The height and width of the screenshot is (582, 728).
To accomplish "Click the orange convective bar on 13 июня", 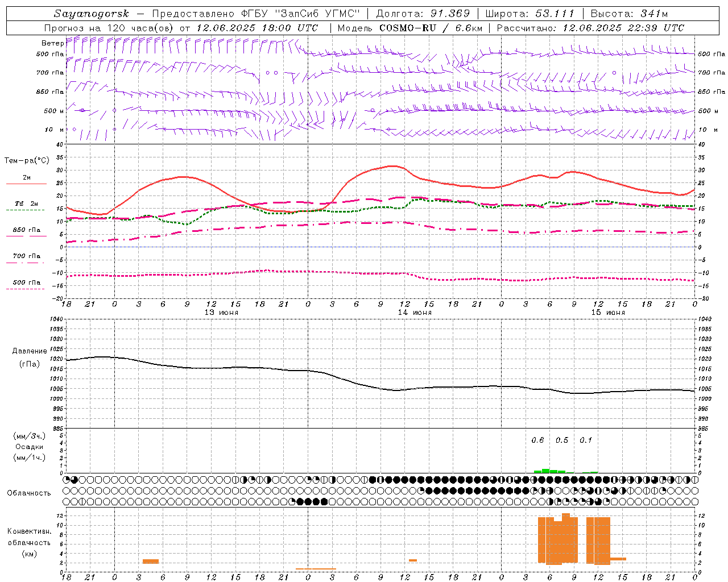I will [151, 562].
